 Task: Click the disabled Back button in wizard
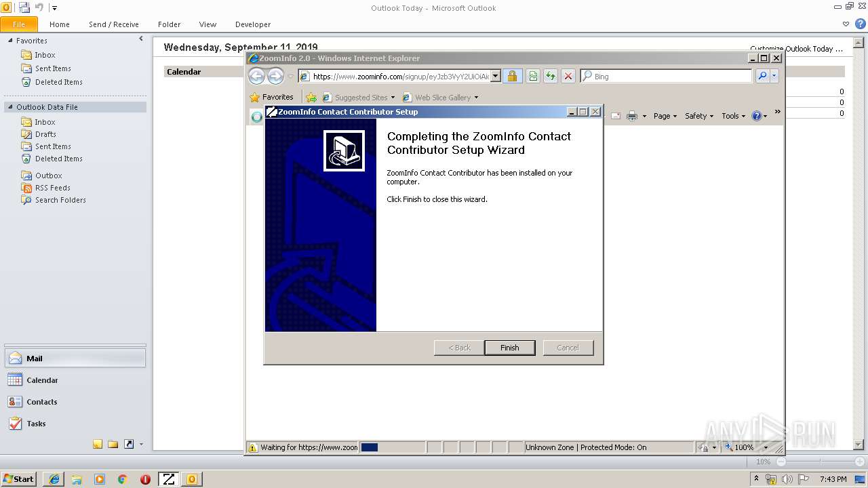pyautogui.click(x=459, y=348)
